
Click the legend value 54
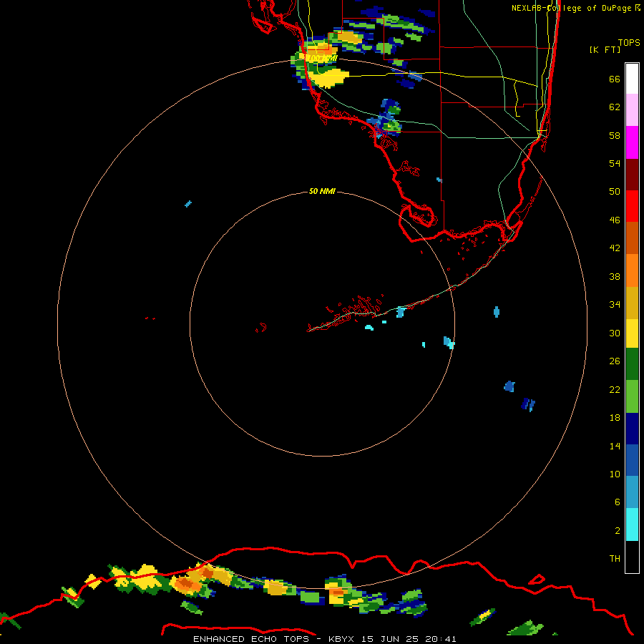coord(615,163)
